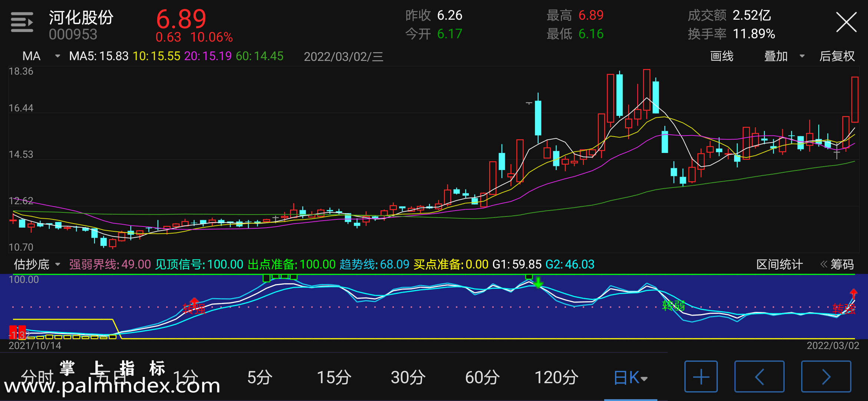Open the MA indicator dropdown

pos(41,56)
